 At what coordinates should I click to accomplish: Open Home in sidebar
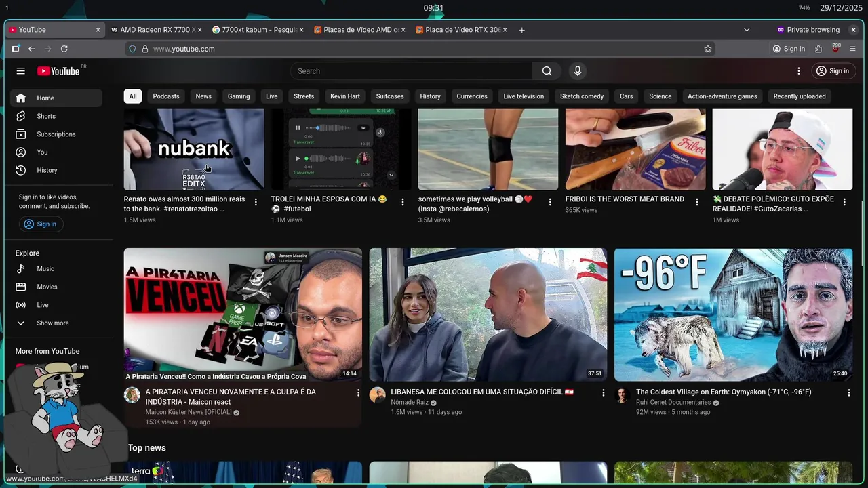click(56, 98)
